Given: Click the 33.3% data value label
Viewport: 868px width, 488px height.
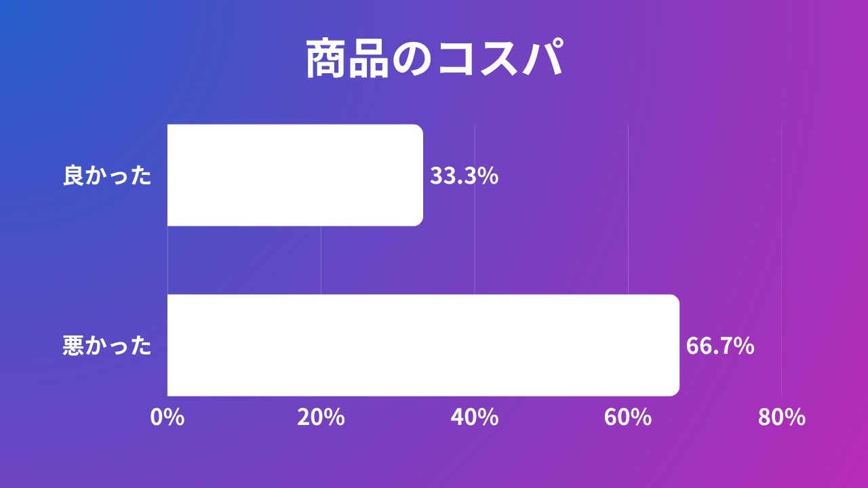Looking at the screenshot, I should [465, 176].
